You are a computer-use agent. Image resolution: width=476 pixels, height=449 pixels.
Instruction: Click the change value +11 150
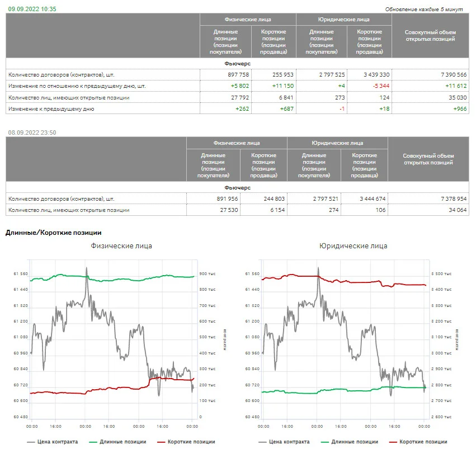(283, 86)
